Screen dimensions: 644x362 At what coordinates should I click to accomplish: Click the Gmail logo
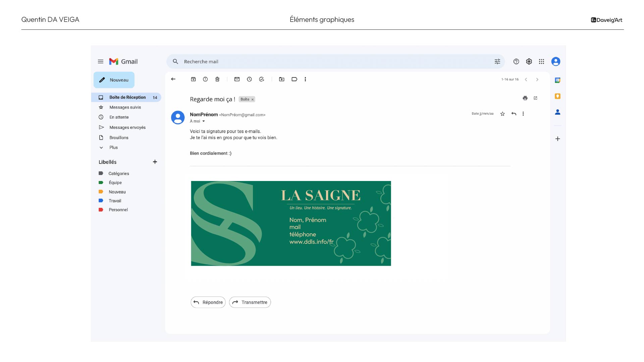[123, 61]
